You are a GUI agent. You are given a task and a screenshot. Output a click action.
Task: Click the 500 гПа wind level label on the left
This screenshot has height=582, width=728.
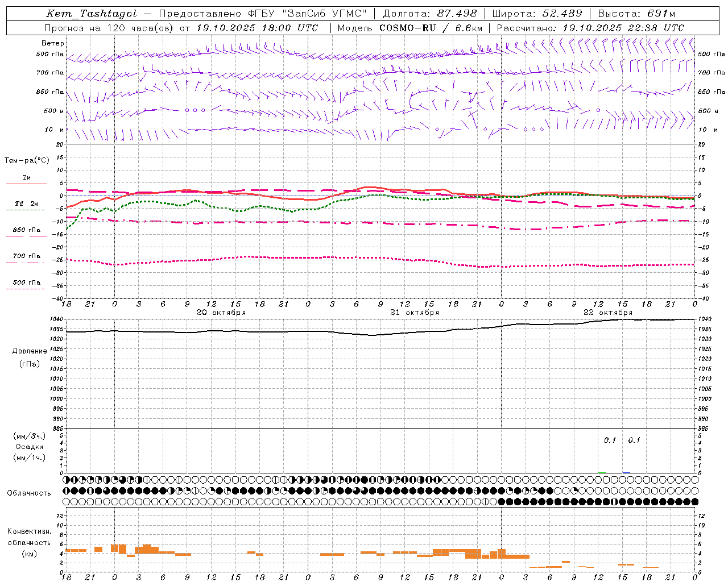coord(50,54)
